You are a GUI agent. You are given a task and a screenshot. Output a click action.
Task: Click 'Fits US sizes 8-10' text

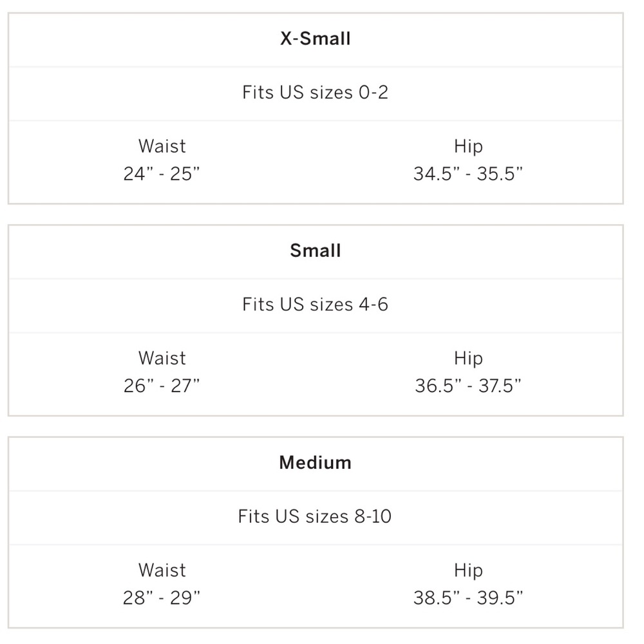pos(315,516)
